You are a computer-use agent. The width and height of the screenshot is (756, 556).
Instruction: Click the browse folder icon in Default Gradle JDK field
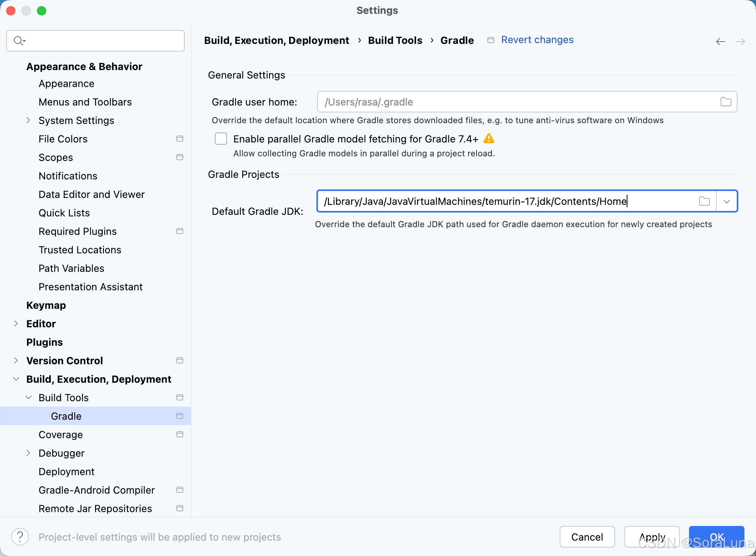click(704, 201)
